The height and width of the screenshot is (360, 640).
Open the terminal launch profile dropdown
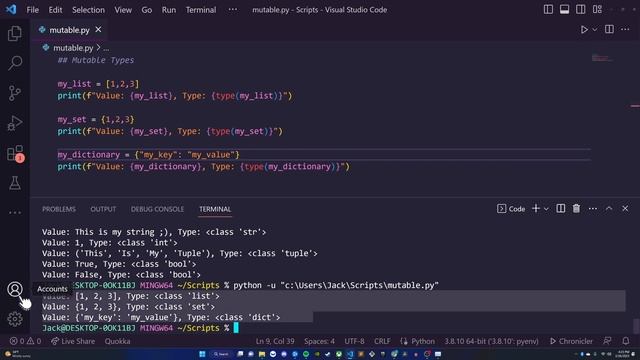pos(546,209)
